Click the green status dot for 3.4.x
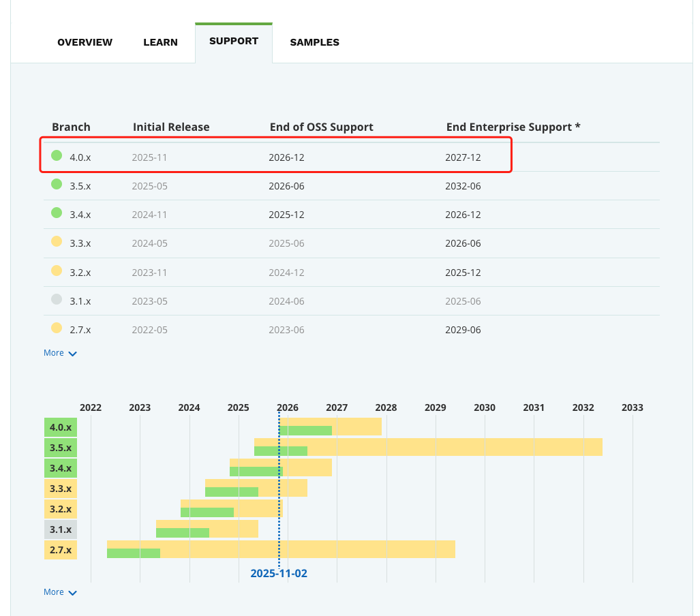Image resolution: width=700 pixels, height=616 pixels. [x=57, y=213]
